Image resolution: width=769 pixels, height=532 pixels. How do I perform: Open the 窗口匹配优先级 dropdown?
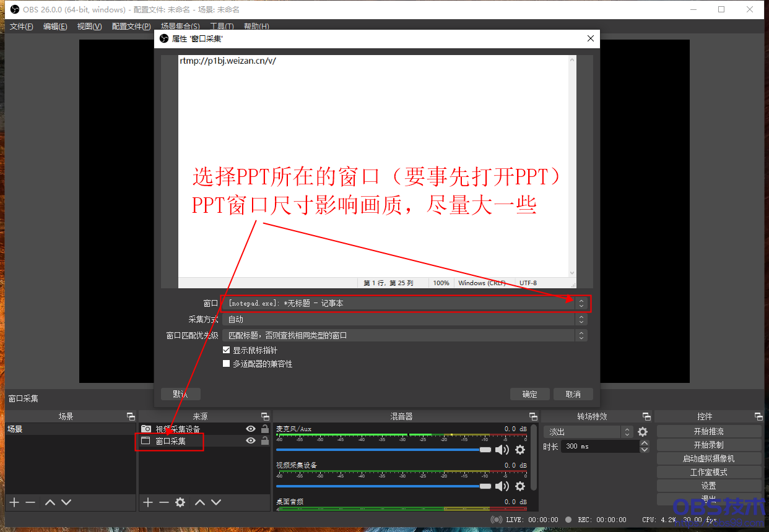(x=405, y=335)
